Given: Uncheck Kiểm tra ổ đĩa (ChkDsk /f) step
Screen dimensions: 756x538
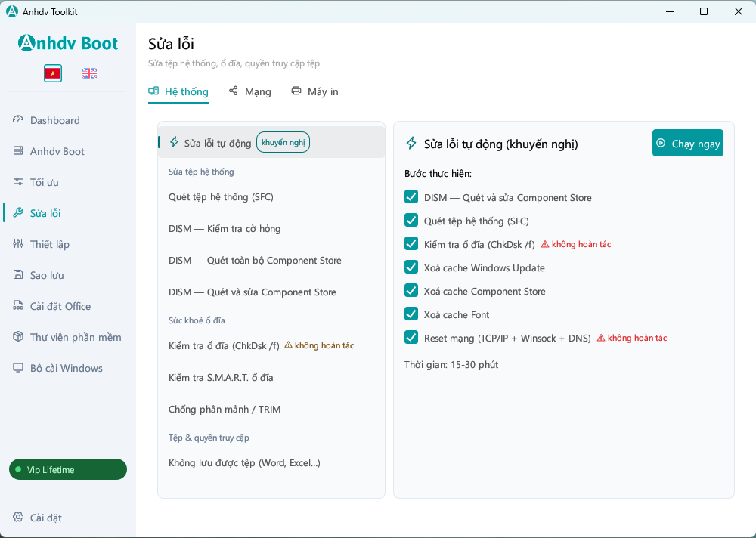Looking at the screenshot, I should [x=411, y=243].
